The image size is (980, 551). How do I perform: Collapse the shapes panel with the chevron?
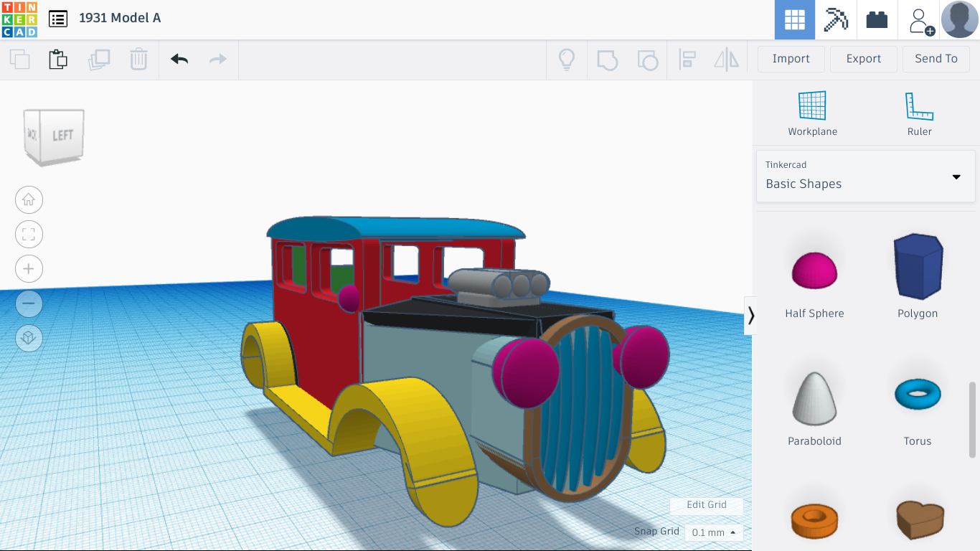click(x=750, y=315)
